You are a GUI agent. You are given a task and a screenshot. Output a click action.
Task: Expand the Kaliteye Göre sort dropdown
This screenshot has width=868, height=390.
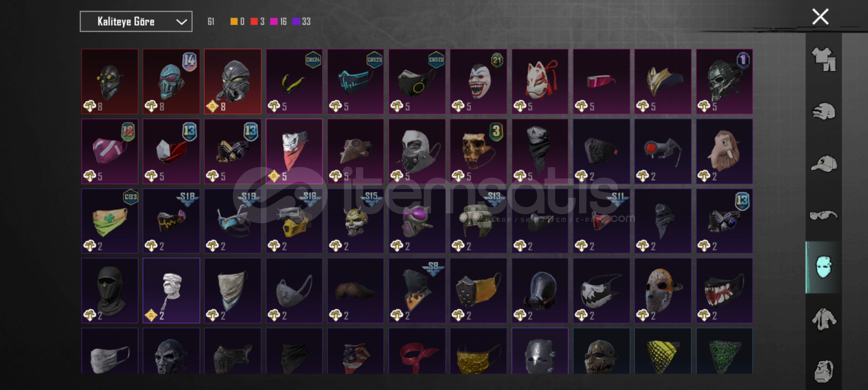[136, 22]
